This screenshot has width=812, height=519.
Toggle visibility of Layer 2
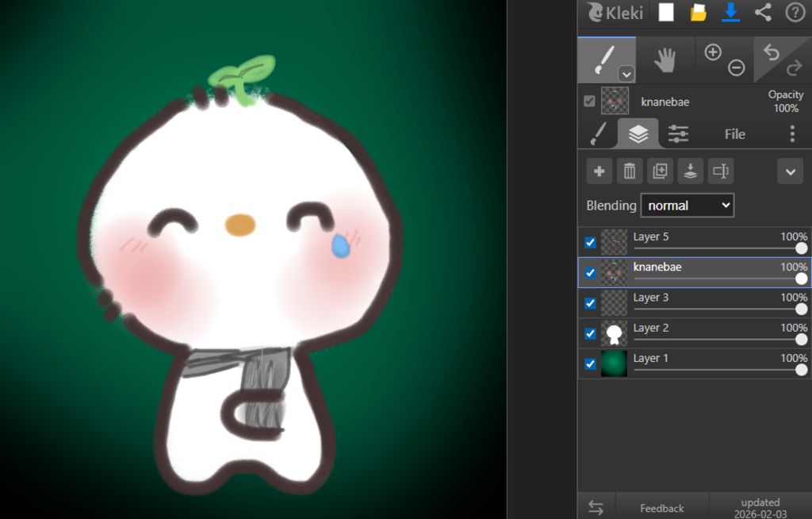(590, 333)
